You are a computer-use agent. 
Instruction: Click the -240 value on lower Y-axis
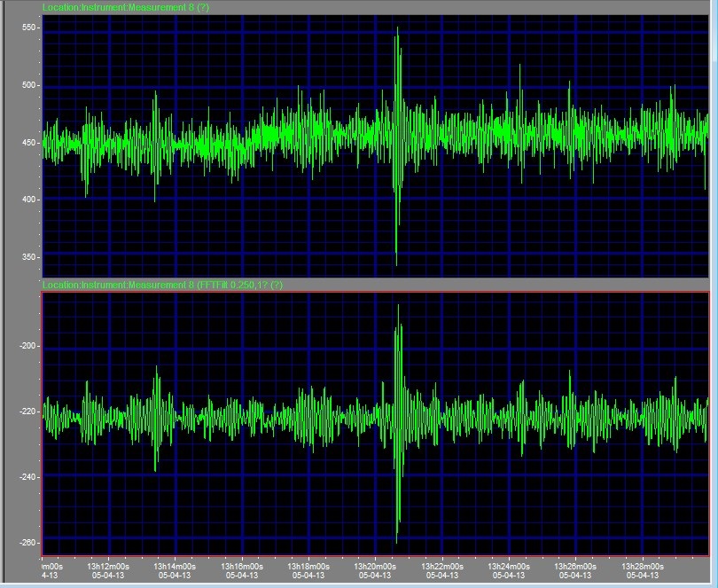[x=27, y=477]
